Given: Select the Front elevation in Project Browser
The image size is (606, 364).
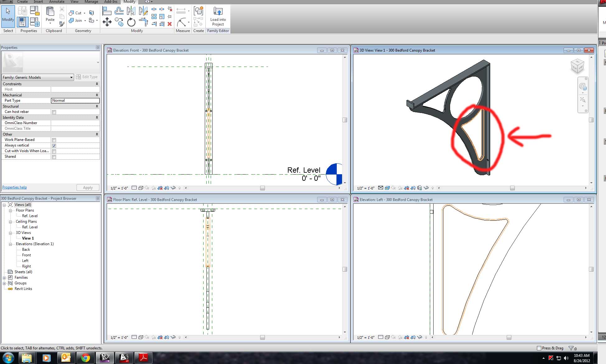Looking at the screenshot, I should click(26, 255).
